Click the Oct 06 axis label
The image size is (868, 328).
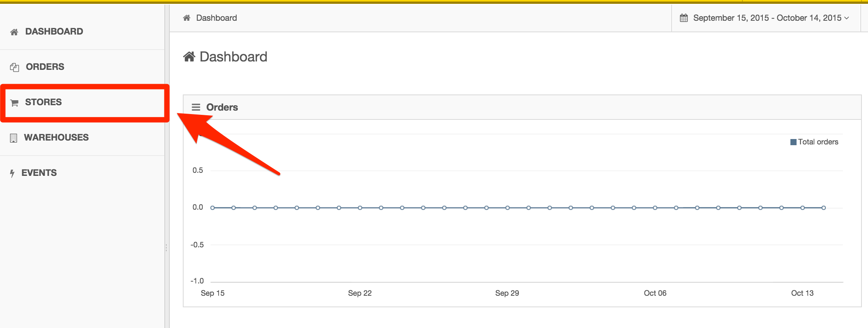tap(655, 293)
